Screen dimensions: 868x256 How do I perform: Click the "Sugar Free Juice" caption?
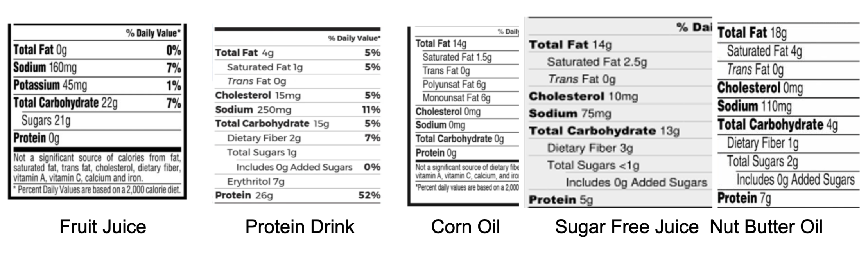coord(626,227)
